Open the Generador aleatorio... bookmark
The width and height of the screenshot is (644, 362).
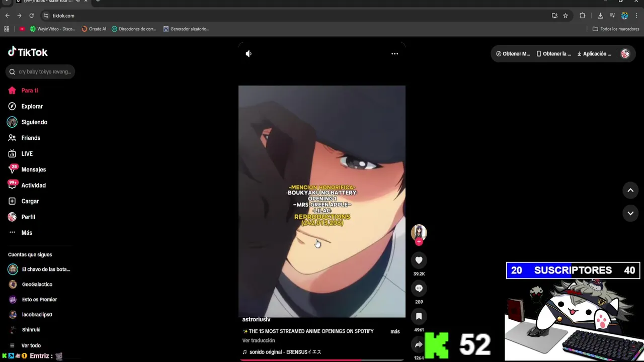[x=186, y=29]
